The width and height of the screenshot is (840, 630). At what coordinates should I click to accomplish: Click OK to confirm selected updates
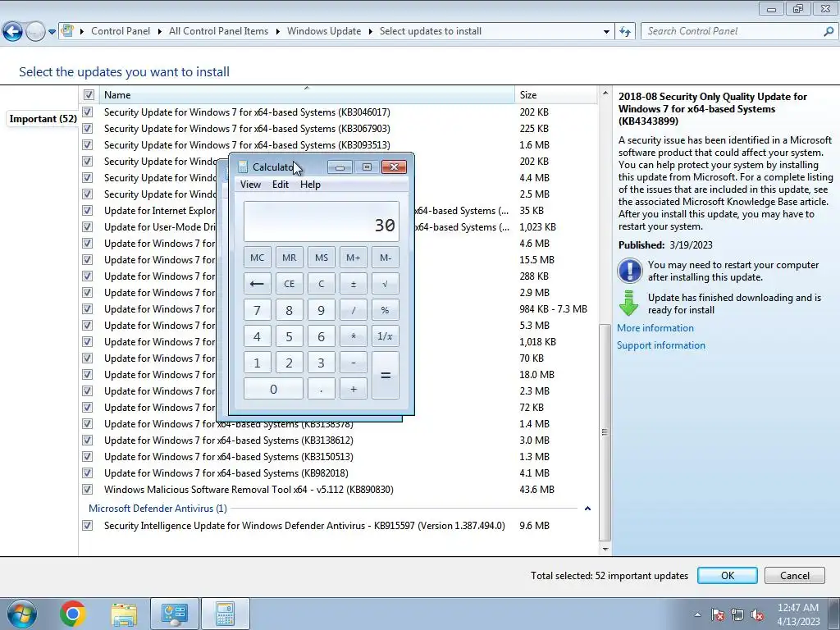tap(728, 575)
